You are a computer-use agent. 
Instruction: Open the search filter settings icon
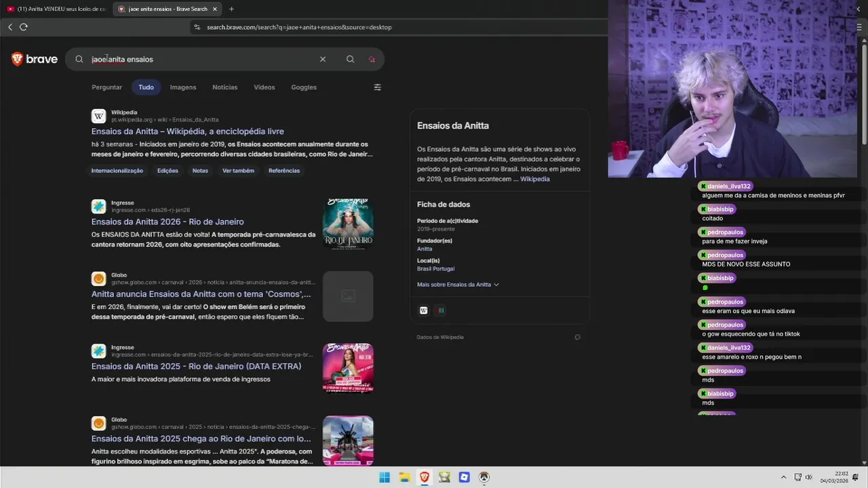378,87
